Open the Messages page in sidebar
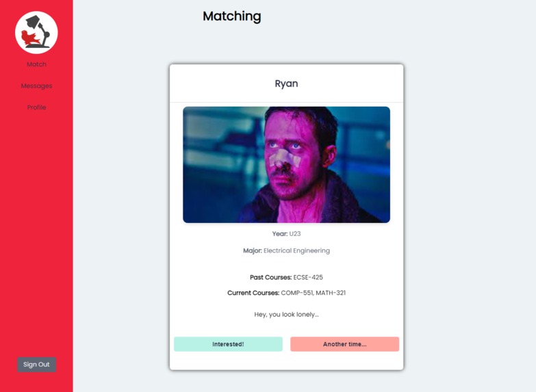Image resolution: width=536 pixels, height=392 pixels. point(36,86)
